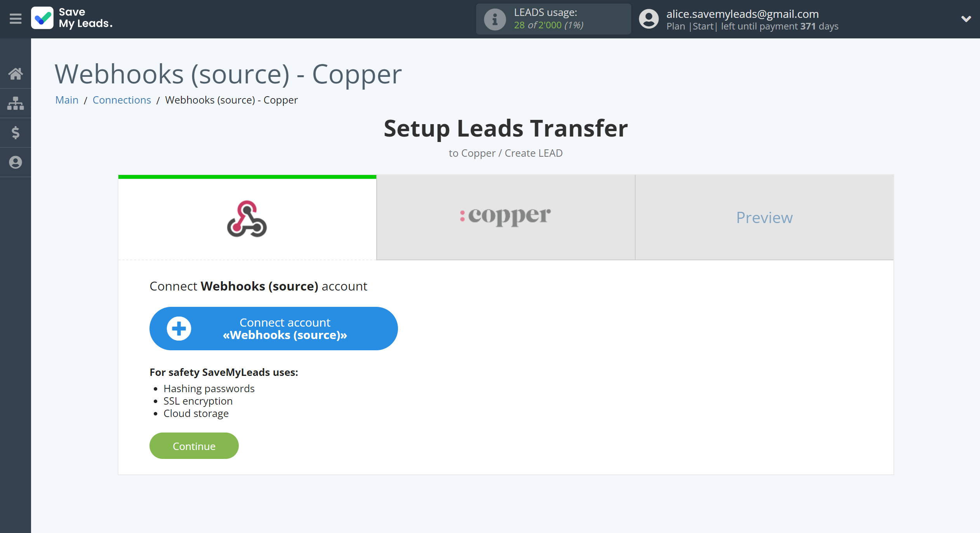Click Connect account Webhooks source button
This screenshot has width=980, height=533.
tap(273, 328)
